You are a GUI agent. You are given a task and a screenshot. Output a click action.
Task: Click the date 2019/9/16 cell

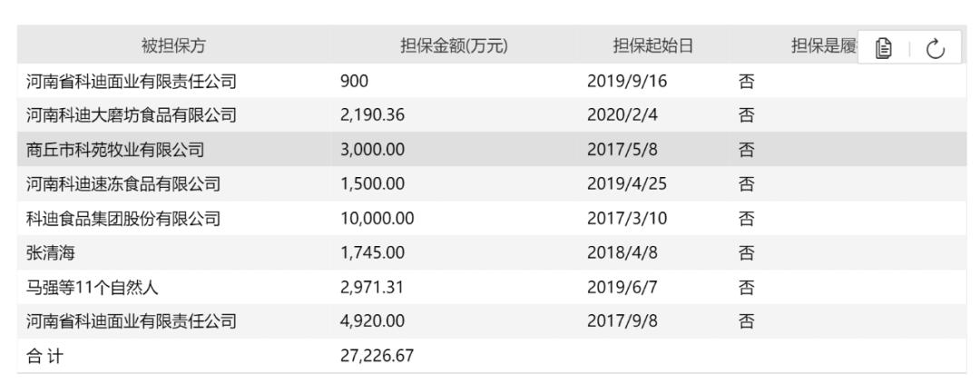(x=627, y=81)
